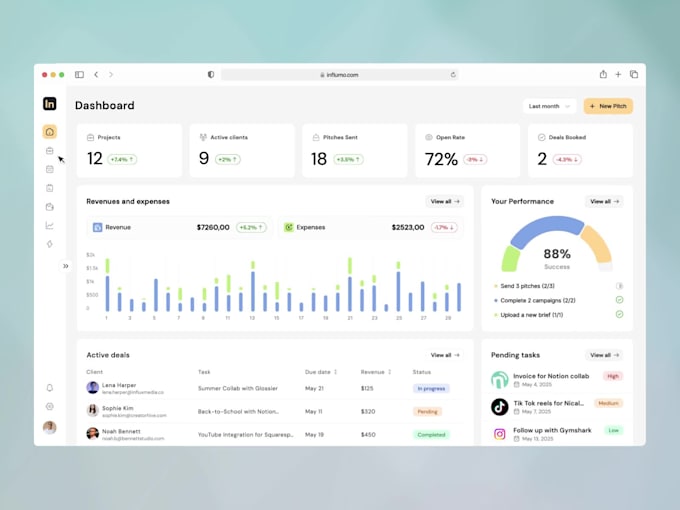Reload the page
The image size is (680, 510).
tap(453, 75)
